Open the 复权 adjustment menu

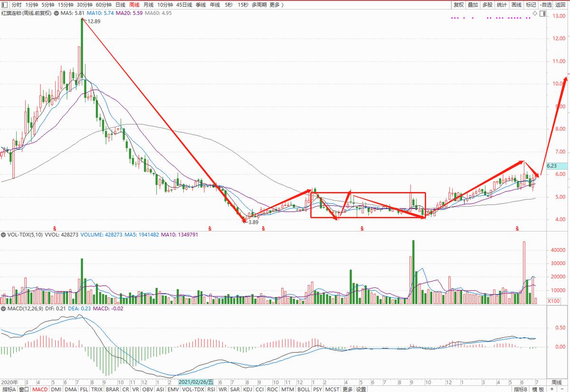tap(458, 5)
